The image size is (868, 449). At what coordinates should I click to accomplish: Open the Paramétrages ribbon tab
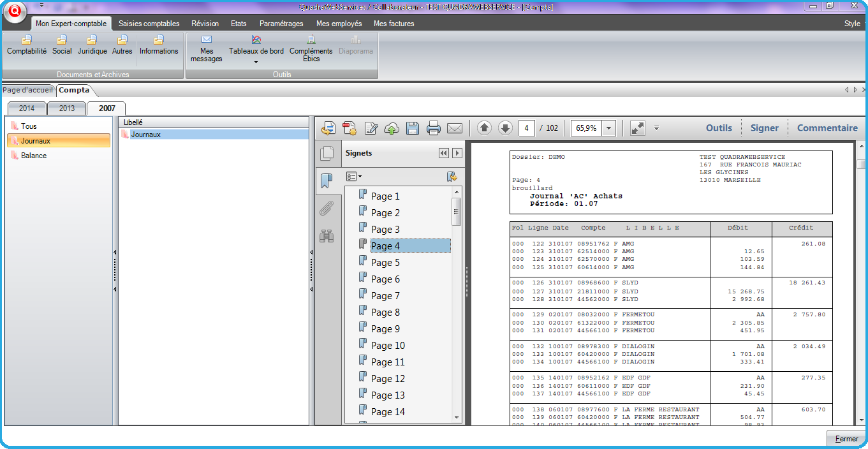[x=281, y=24]
